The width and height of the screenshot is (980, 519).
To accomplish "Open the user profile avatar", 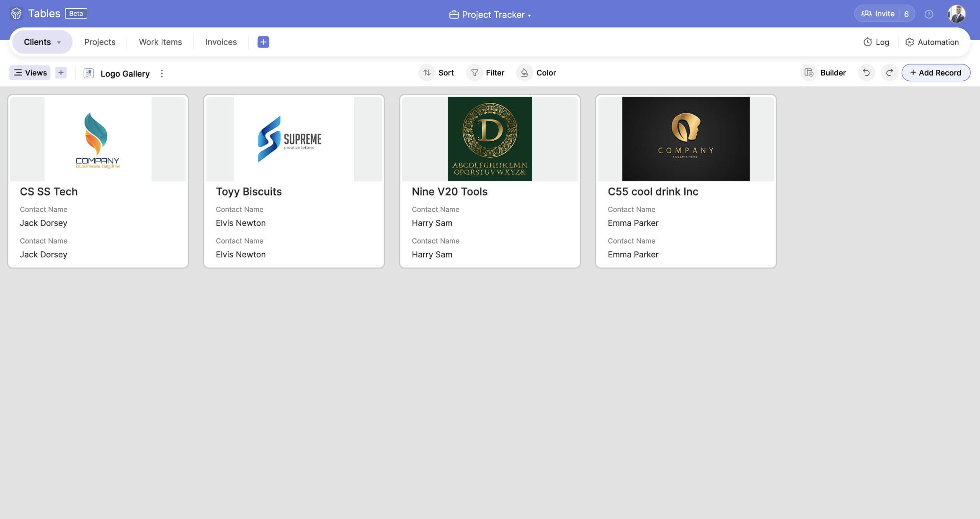I will click(957, 14).
